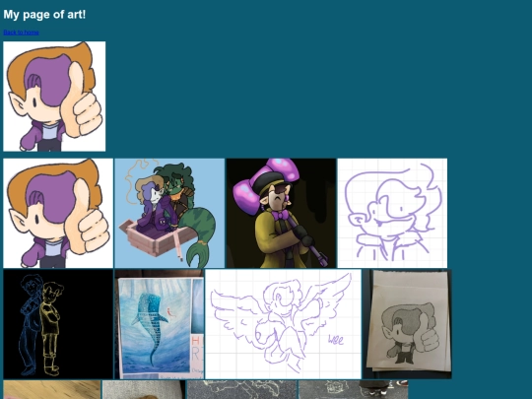Open the grayscale pencil thumbs-up photo
This screenshot has width=532, height=399.
click(x=407, y=324)
